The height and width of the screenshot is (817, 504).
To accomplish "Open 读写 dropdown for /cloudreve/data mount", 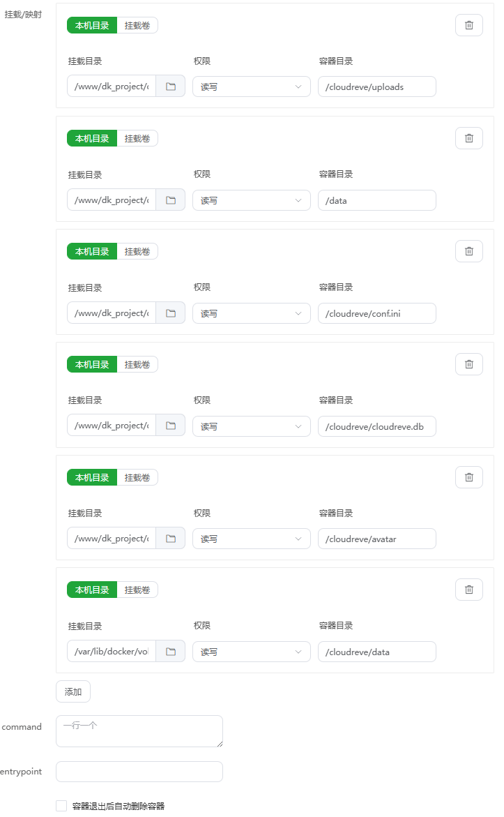I will 251,652.
